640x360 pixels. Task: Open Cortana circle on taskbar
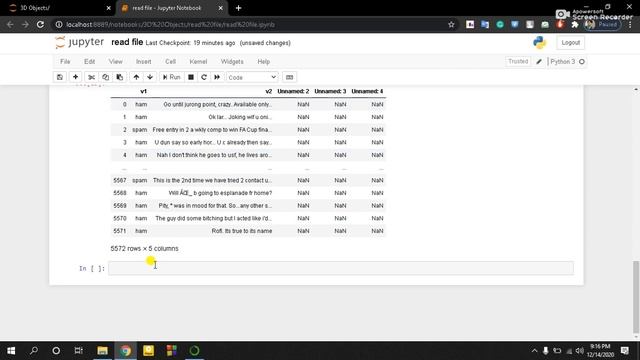pos(56,351)
